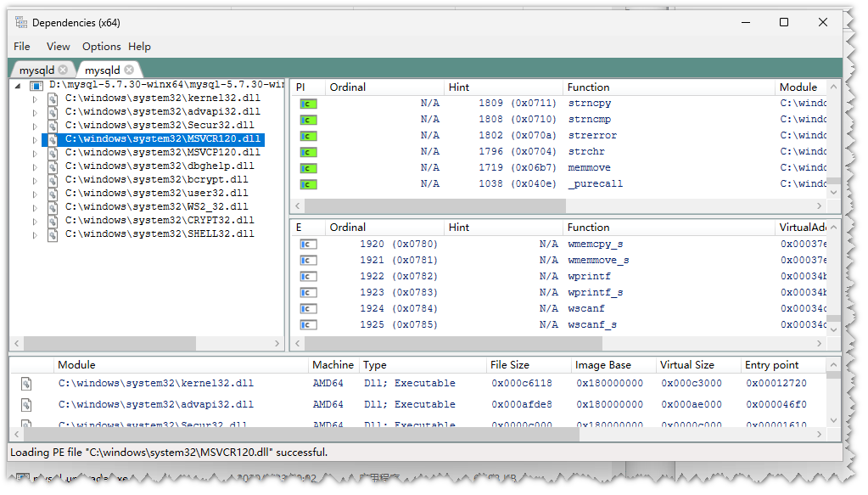Screen dimensions: 868x495
Task: Click the module list scroll up arrow
Action: (x=834, y=364)
